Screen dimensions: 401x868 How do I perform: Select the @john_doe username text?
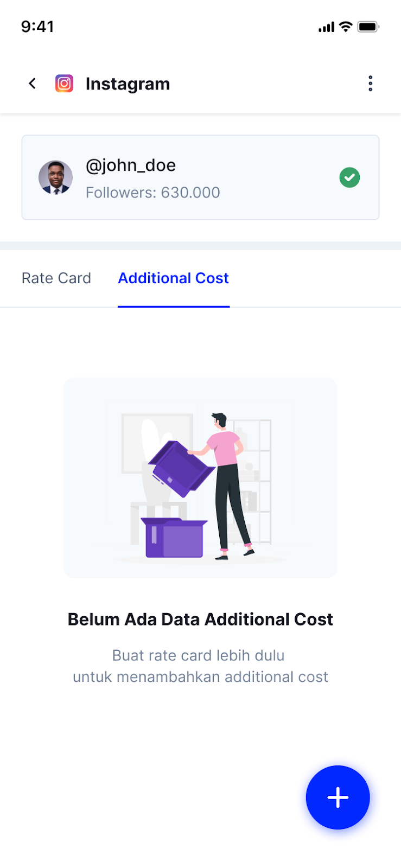[x=131, y=165]
